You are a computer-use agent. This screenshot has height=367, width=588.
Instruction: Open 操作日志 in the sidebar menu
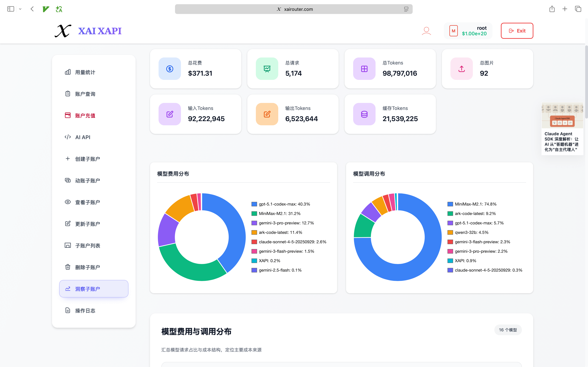tap(85, 310)
